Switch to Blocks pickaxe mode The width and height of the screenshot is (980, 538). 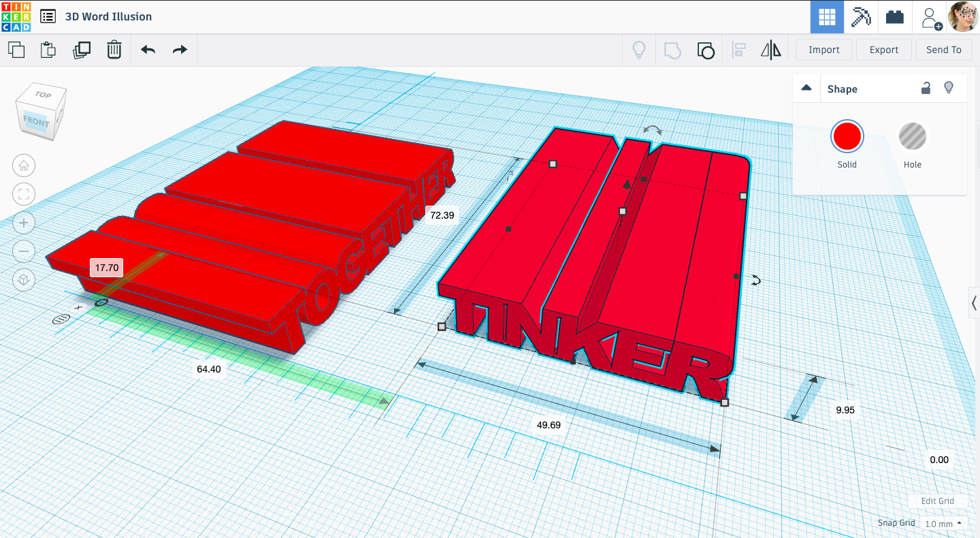pos(861,17)
